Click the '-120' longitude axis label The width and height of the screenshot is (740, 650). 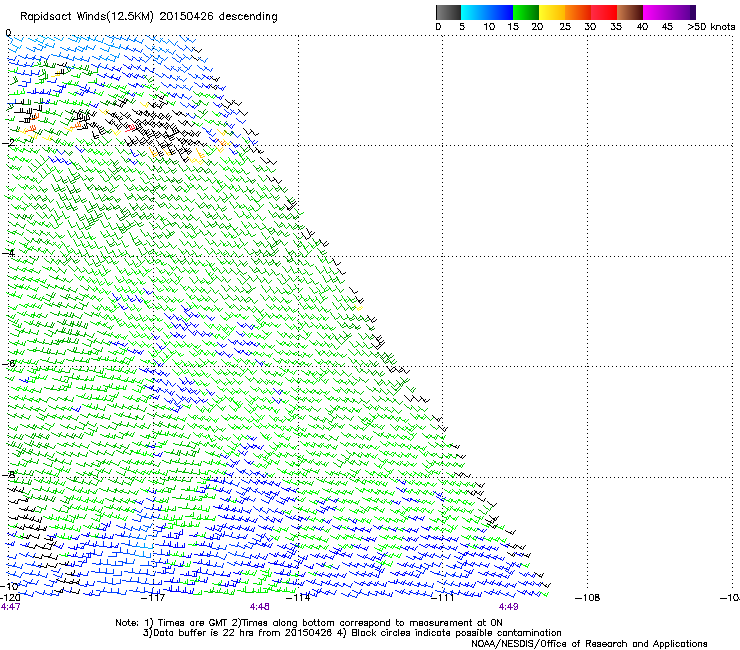[x=10, y=597]
